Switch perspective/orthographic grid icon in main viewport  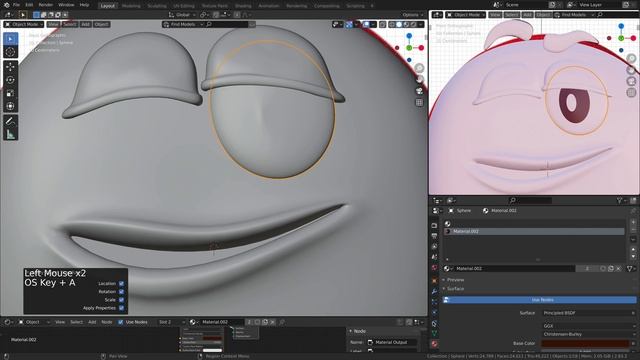pyautogui.click(x=419, y=102)
